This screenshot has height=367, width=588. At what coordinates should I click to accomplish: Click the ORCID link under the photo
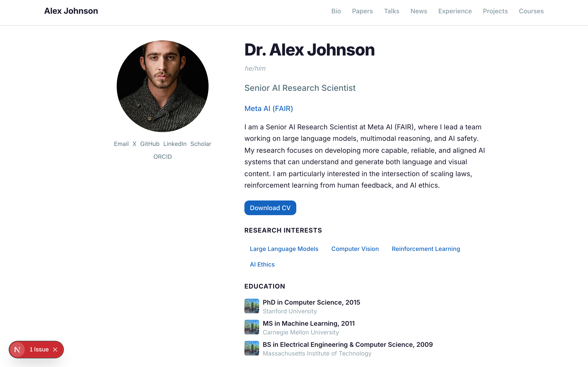pos(163,157)
